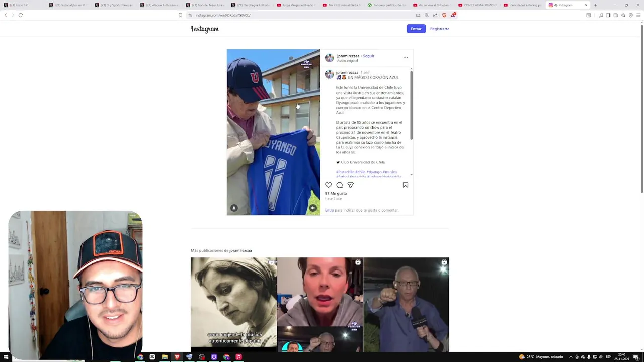Open Brave browser in the taskbar

pyautogui.click(x=177, y=357)
